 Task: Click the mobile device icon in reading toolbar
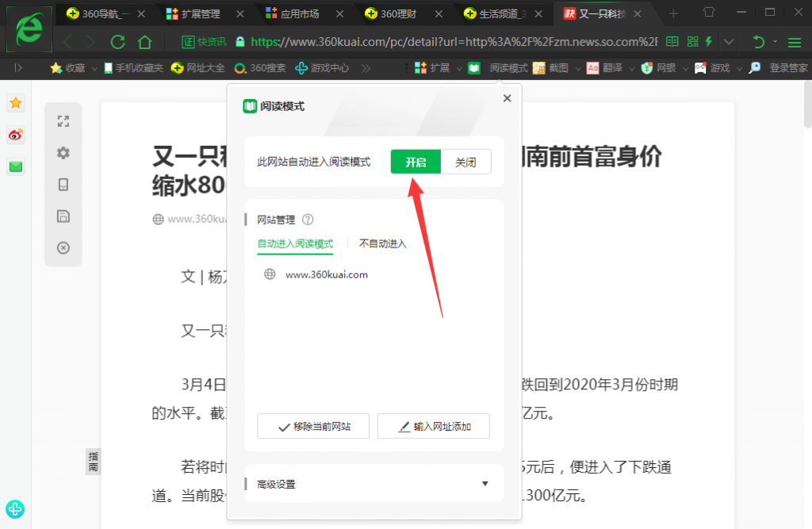coord(63,185)
